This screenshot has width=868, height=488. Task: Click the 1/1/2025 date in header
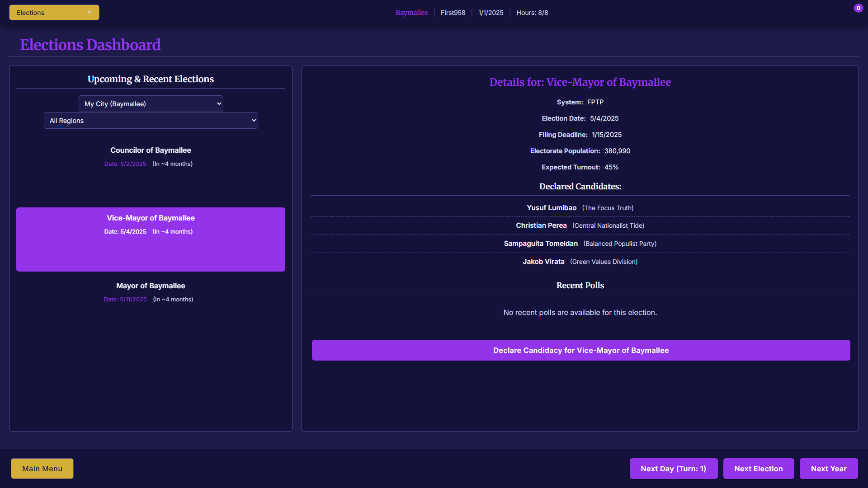click(491, 13)
